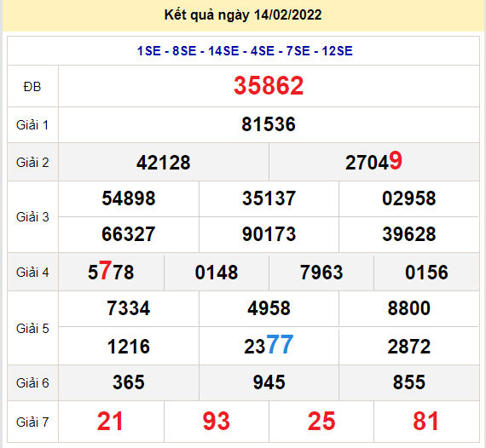The image size is (486, 448).
Task: Select second prize number 27049
Action: [x=373, y=161]
